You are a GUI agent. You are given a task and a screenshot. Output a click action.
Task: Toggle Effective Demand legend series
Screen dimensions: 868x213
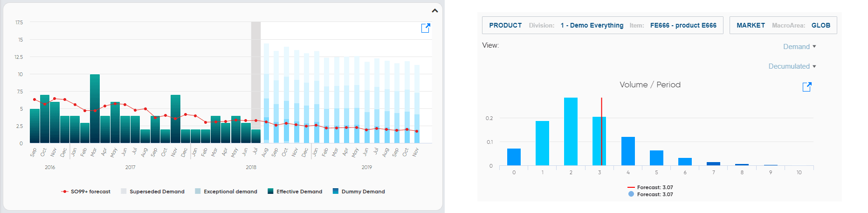pyautogui.click(x=295, y=192)
